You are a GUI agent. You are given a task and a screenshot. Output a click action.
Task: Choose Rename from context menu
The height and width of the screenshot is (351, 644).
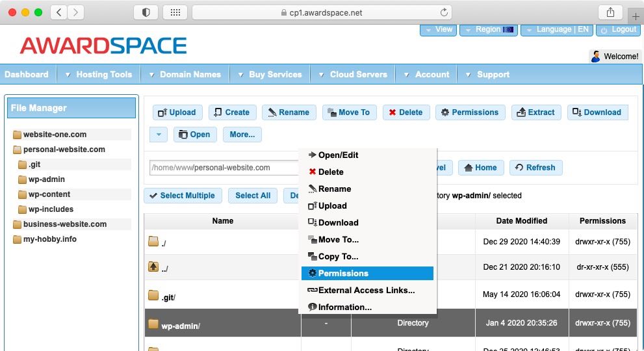click(368, 188)
